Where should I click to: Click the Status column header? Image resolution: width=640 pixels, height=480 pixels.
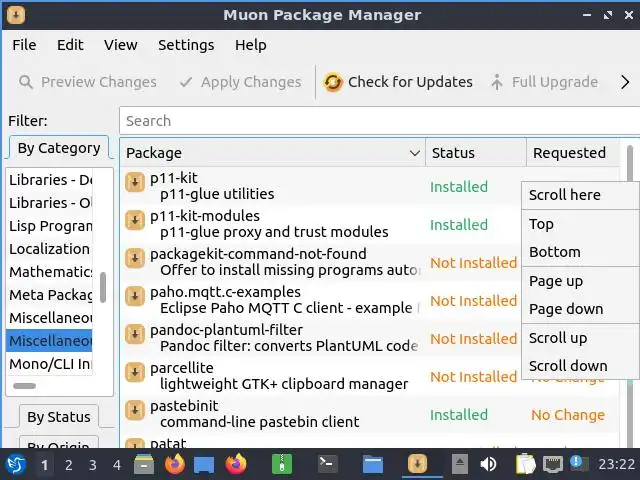476,153
